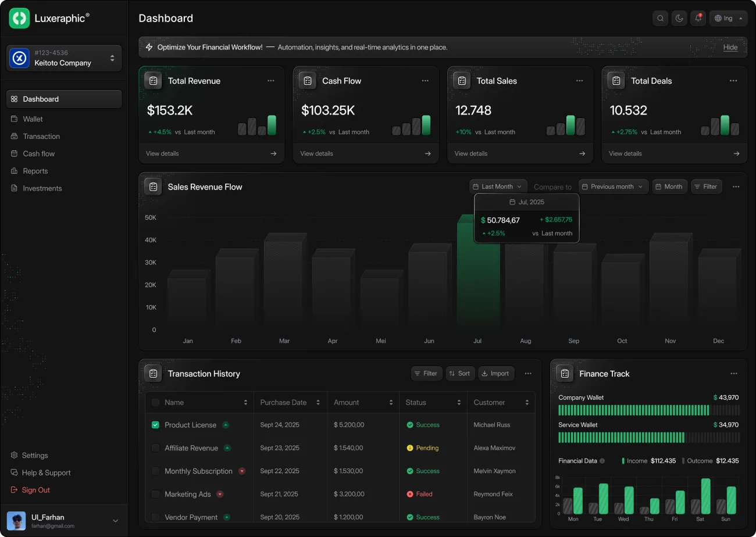Viewport: 756px width, 537px height.
Task: Click the Financial Data info icon
Action: (x=602, y=461)
